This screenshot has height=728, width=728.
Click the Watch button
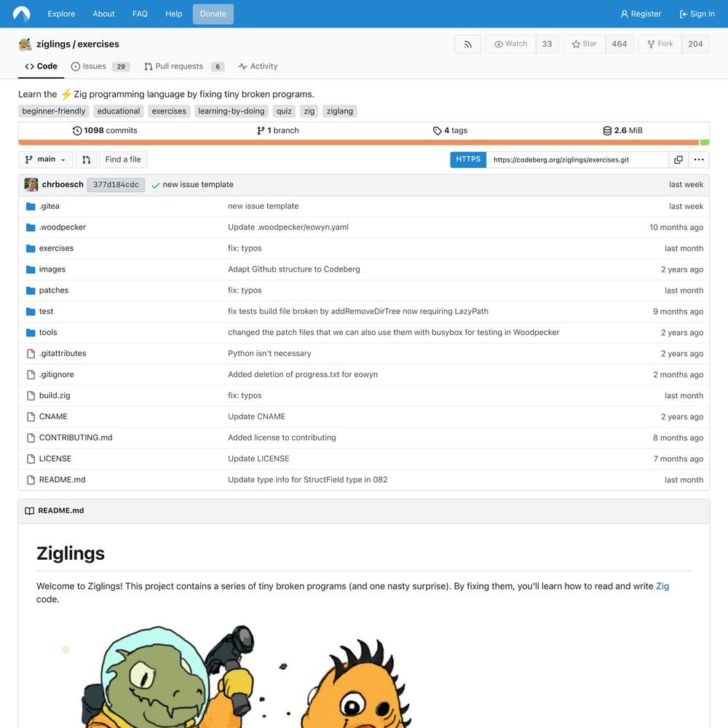tap(511, 44)
